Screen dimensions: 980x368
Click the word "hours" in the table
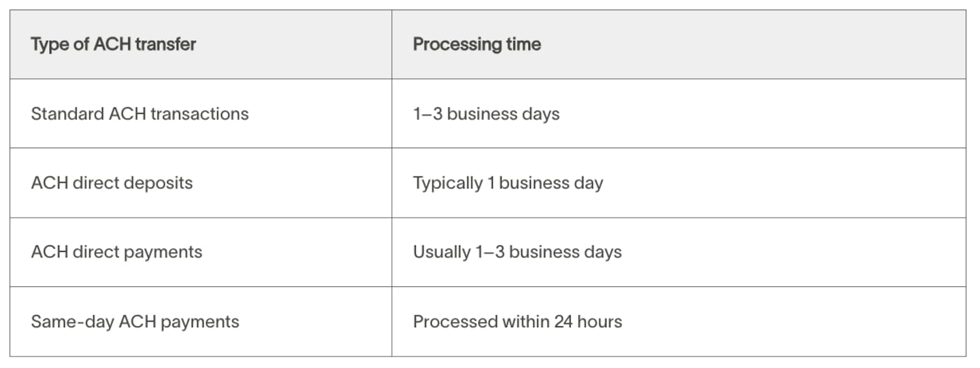600,322
